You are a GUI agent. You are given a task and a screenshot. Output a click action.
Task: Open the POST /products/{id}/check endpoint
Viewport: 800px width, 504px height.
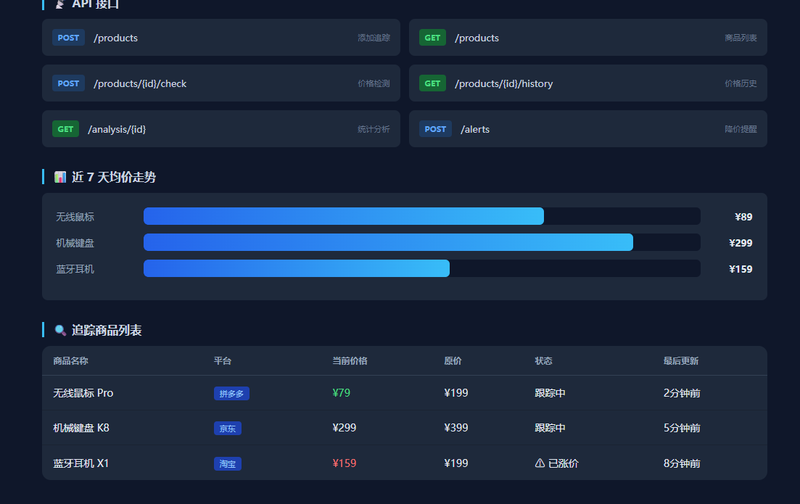[221, 83]
